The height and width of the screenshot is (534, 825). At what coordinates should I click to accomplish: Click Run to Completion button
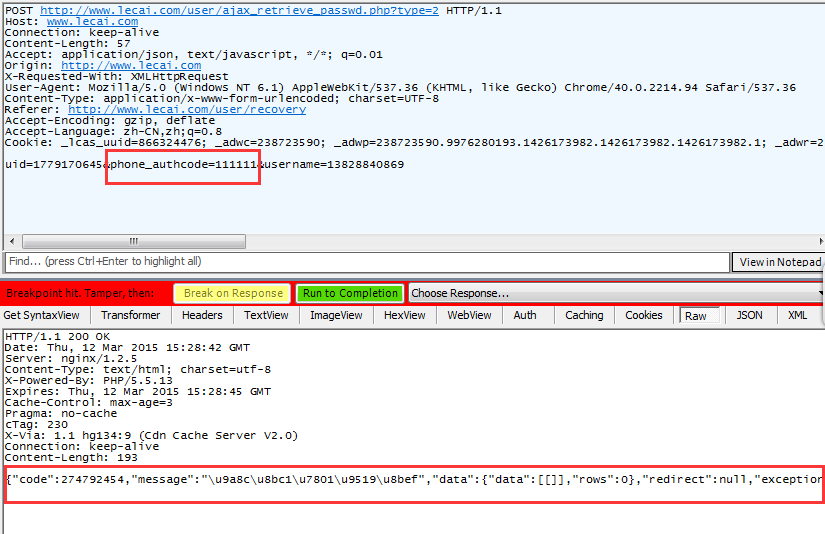[x=350, y=293]
